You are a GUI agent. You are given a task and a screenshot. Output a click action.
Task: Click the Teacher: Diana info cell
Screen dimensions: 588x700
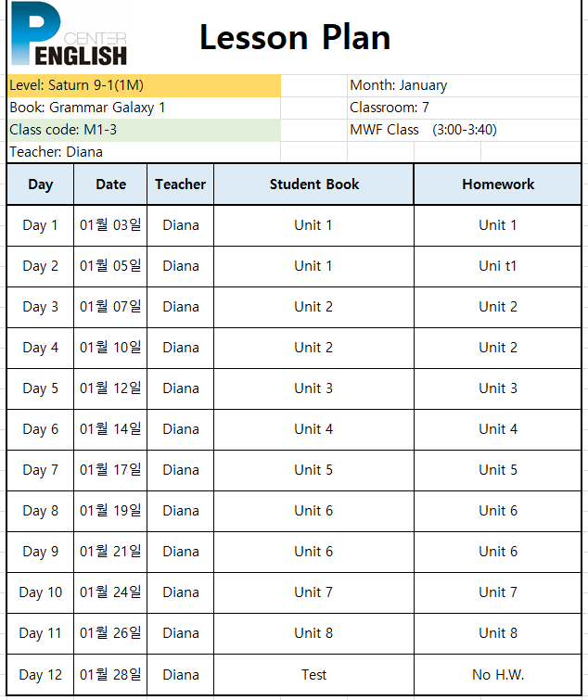144,152
